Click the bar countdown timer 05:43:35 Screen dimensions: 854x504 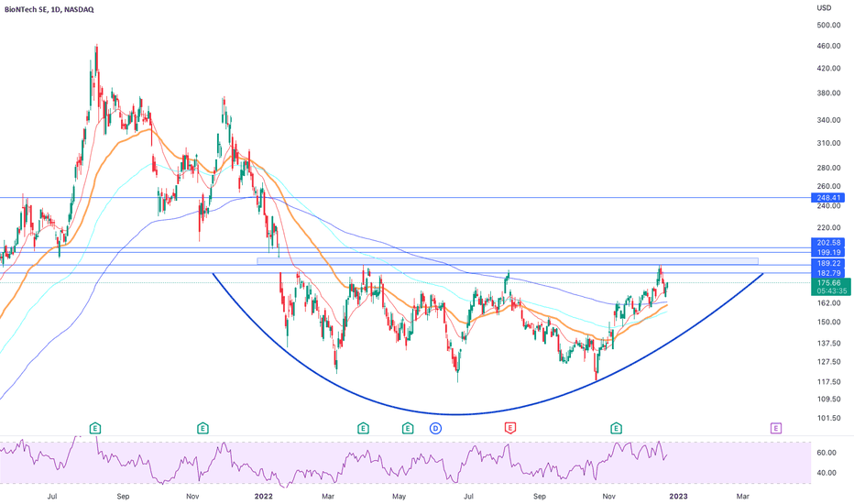point(832,291)
